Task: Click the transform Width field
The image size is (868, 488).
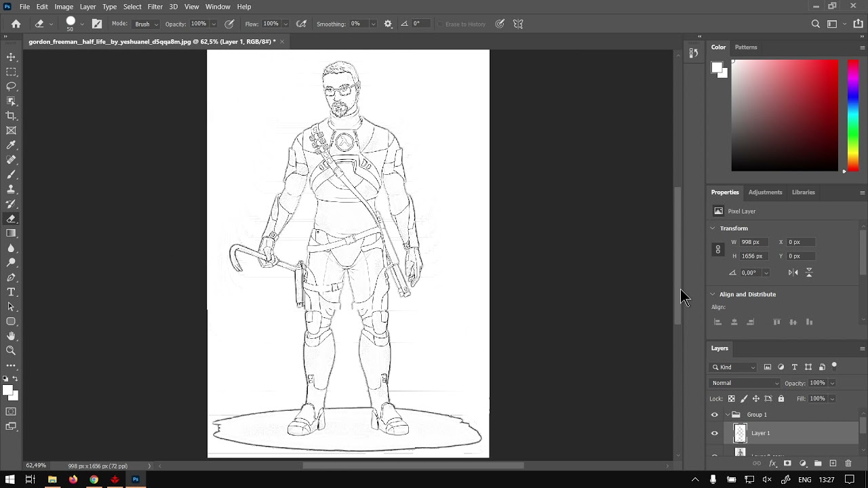Action: [754, 242]
